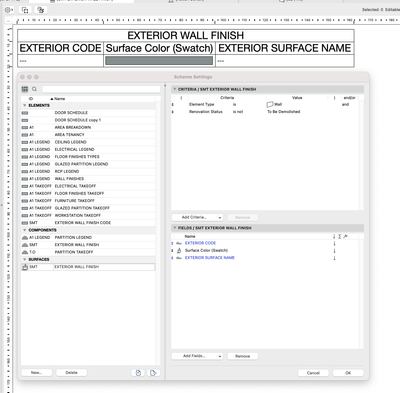The height and width of the screenshot is (393, 400).
Task: Click the second toolbar icon next to the gear
Action: pyautogui.click(x=25, y=10)
